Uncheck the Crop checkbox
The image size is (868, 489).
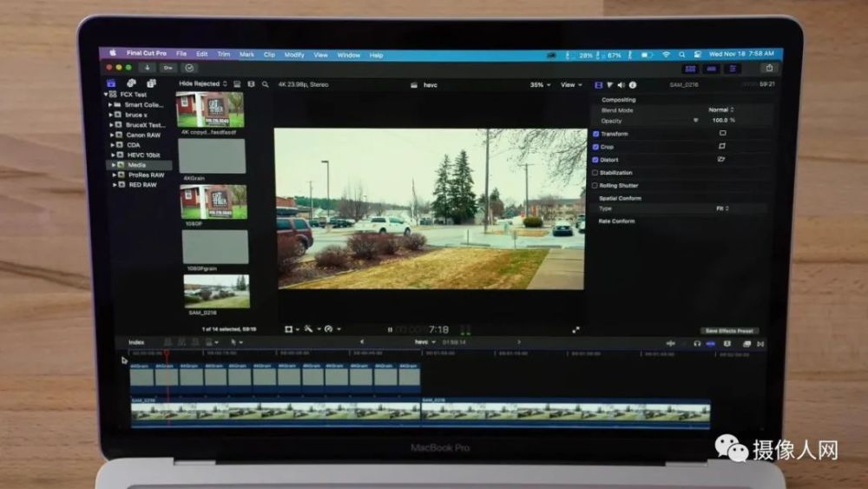tap(595, 147)
